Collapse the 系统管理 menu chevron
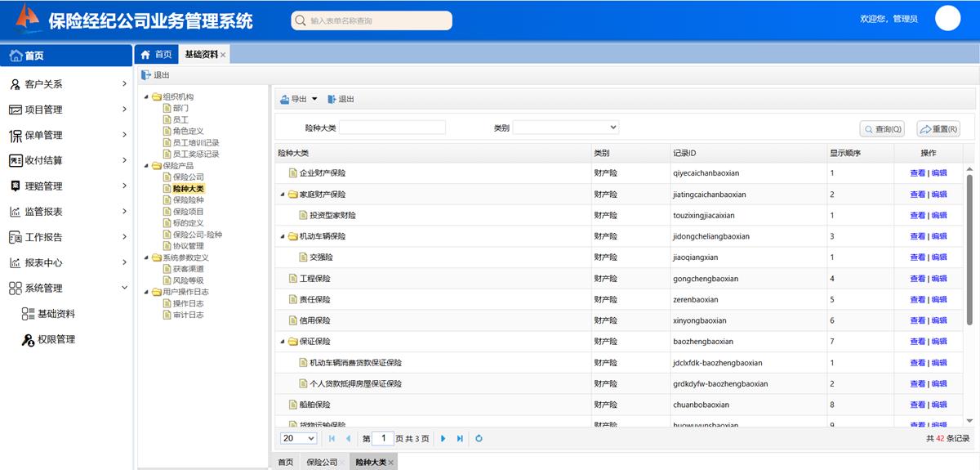Screen dimensions: 980x470 pyautogui.click(x=124, y=288)
